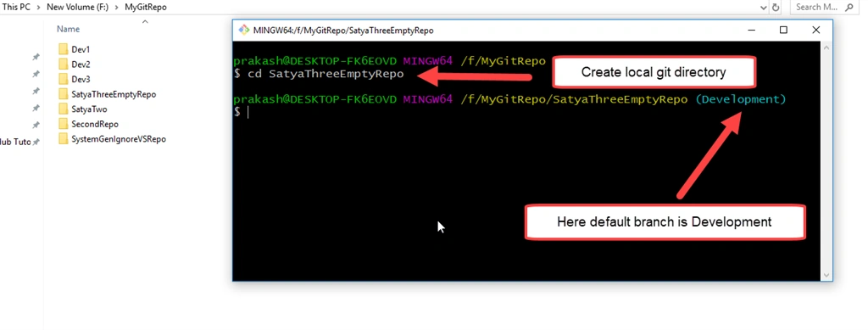868x330 pixels.
Task: Select the 'Dev2' file name
Action: (x=81, y=64)
